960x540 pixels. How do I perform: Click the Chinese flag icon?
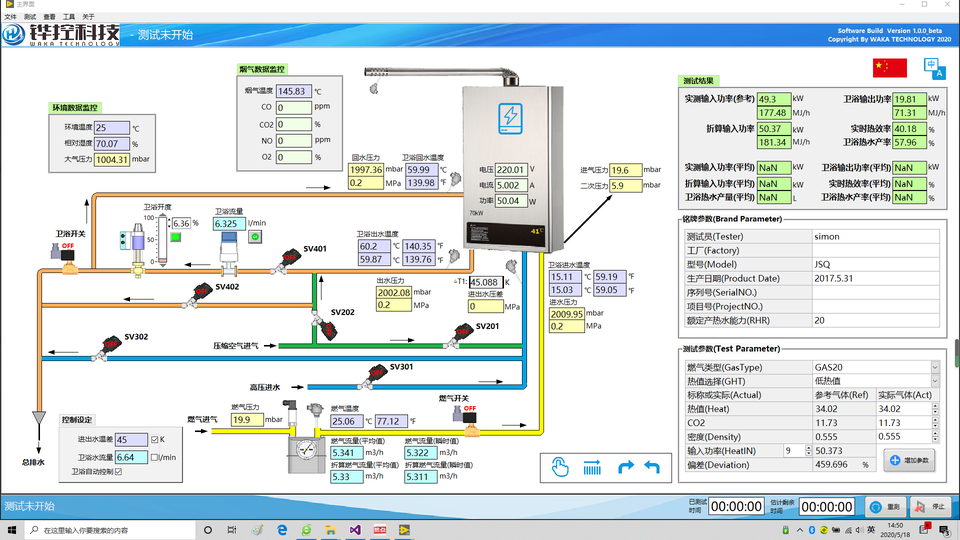(890, 68)
